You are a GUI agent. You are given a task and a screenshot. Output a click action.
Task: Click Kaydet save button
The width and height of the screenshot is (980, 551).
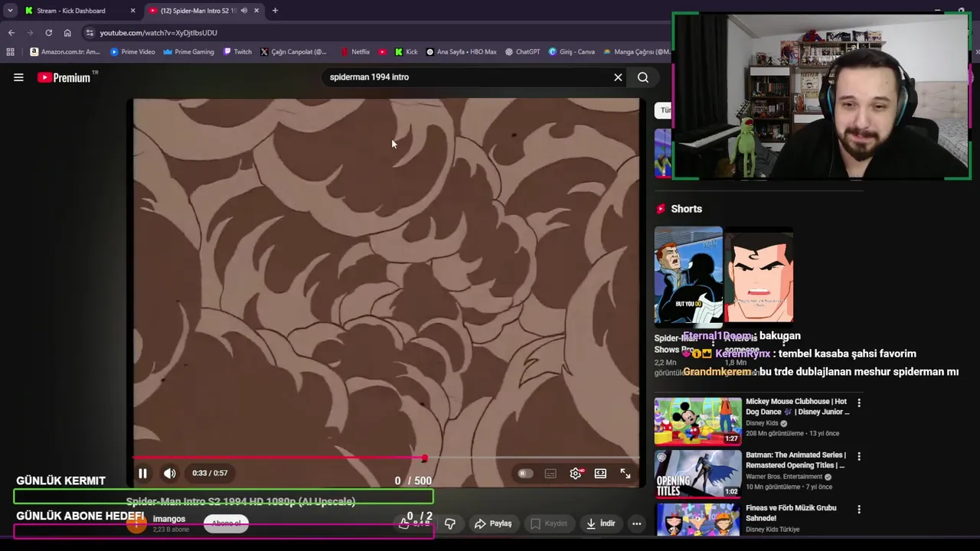point(549,523)
